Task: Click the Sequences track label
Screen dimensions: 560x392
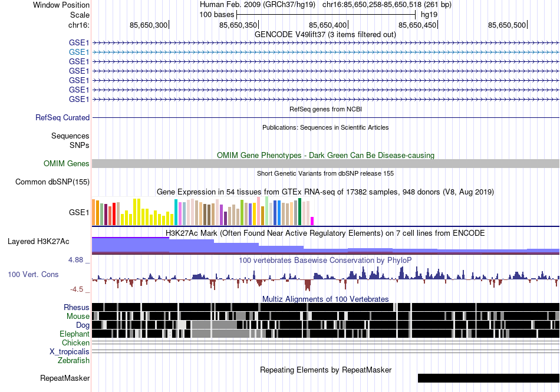Action: tap(70, 136)
